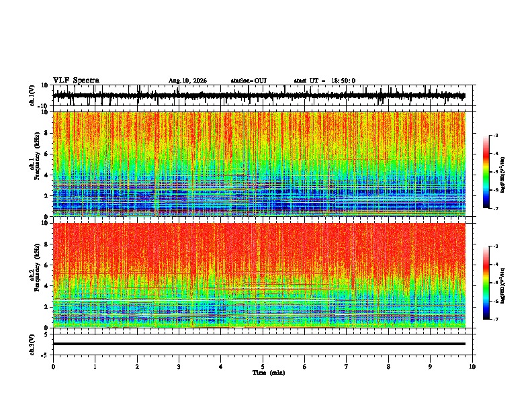Click the "6" kHz tick of ch.2 spectrogram
The width and height of the screenshot is (532, 411).
[47, 265]
